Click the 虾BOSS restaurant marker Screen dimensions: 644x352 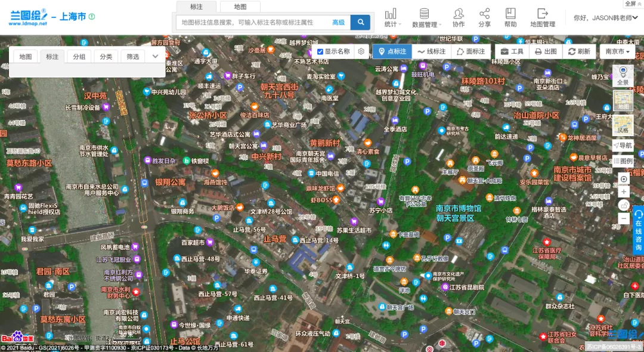coord(336,200)
